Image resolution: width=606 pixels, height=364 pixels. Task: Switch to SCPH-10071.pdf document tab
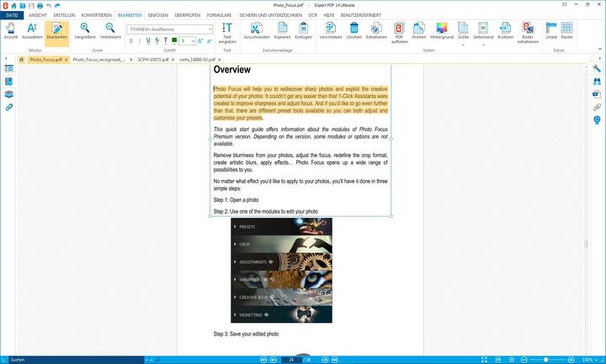(x=153, y=60)
